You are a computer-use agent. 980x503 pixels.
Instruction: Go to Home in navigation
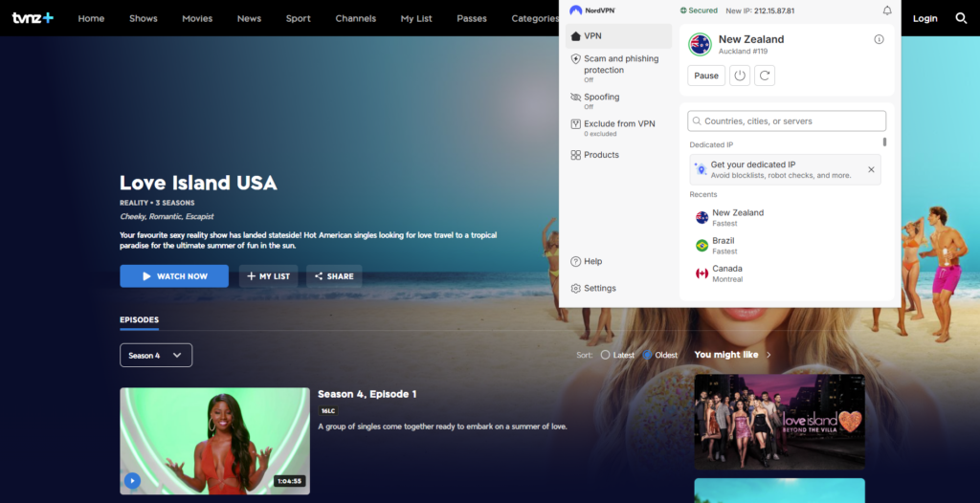(x=91, y=18)
